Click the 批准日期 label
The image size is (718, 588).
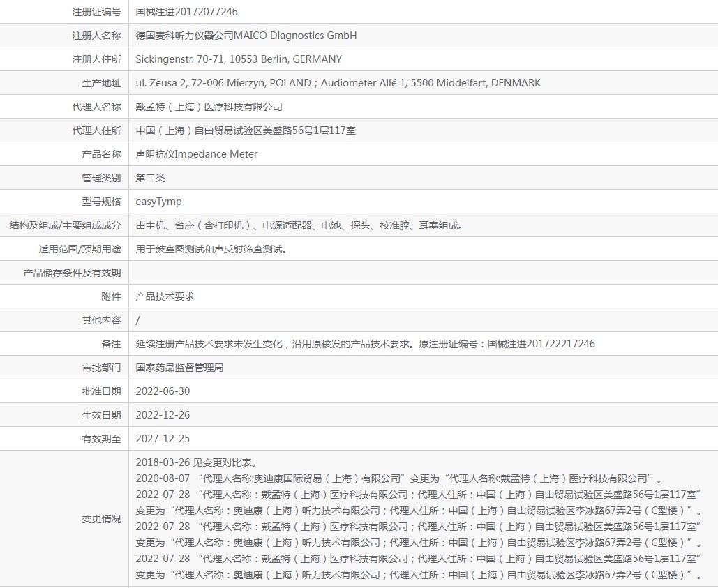point(101,392)
